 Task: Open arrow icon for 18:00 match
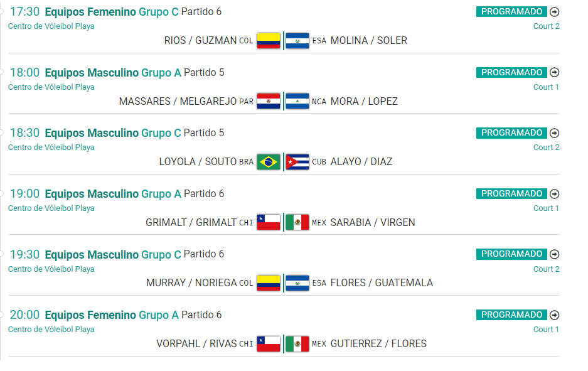tap(554, 72)
